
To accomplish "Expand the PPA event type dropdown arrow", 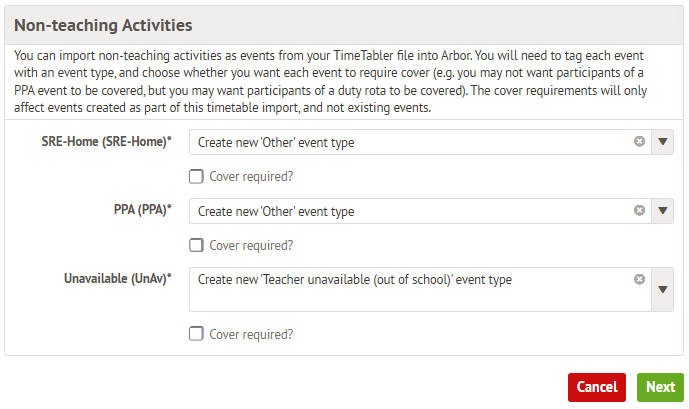I will tap(664, 211).
